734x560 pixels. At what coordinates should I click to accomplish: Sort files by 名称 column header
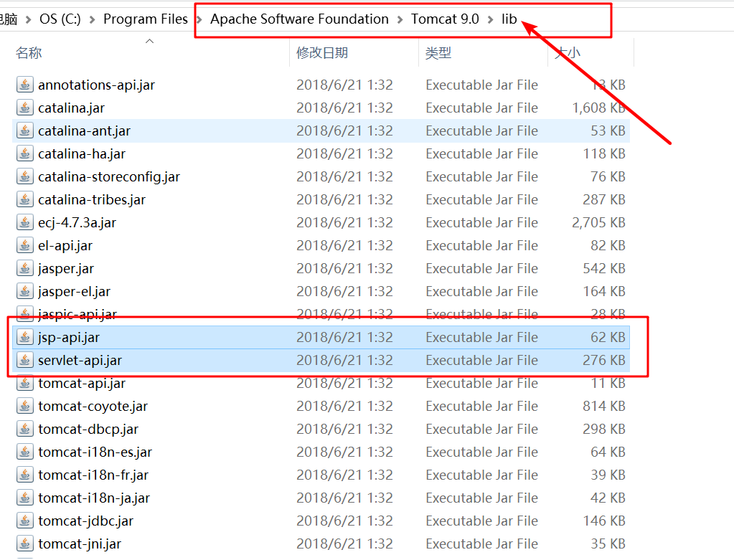pos(29,53)
